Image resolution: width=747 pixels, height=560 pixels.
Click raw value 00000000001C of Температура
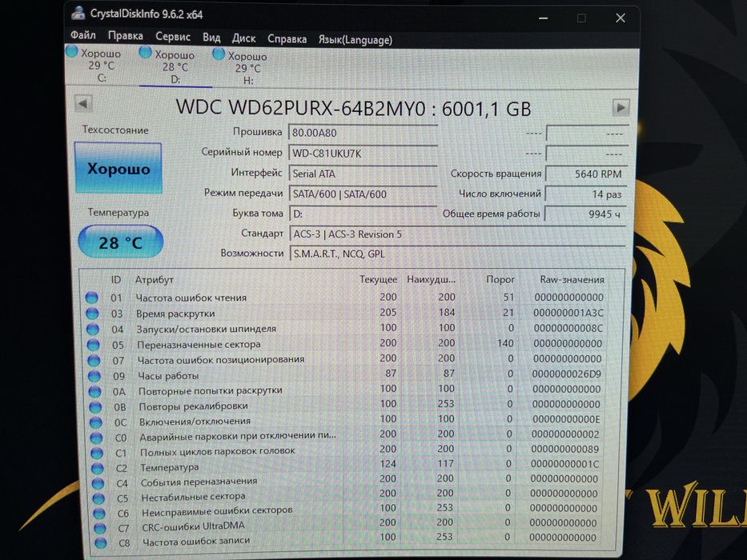[565, 463]
